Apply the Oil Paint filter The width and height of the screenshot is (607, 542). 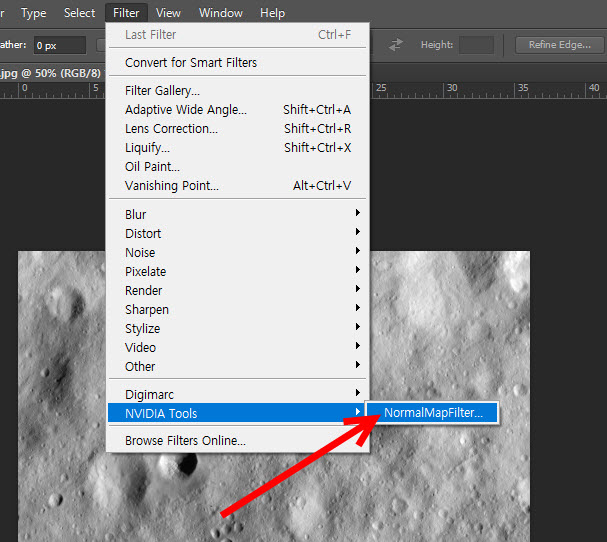(x=237, y=166)
